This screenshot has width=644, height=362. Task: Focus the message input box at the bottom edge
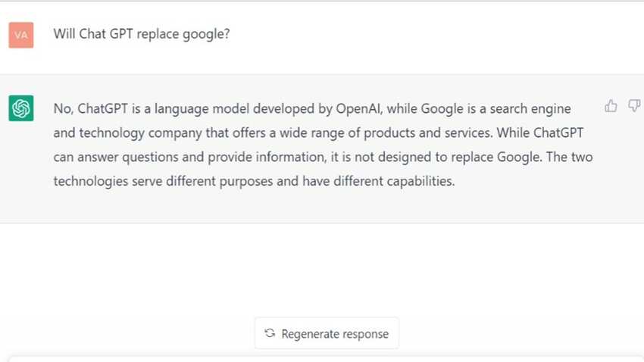pyautogui.click(x=326, y=359)
